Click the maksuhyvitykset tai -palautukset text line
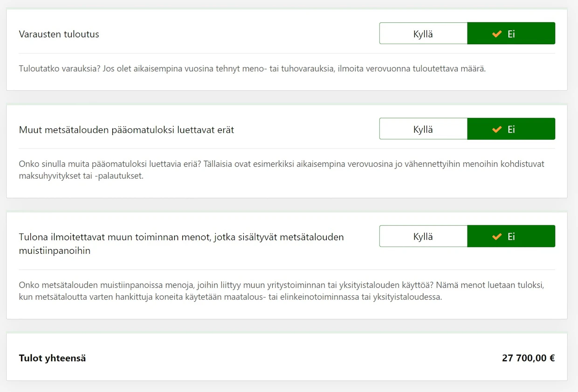578x392 pixels. (81, 177)
